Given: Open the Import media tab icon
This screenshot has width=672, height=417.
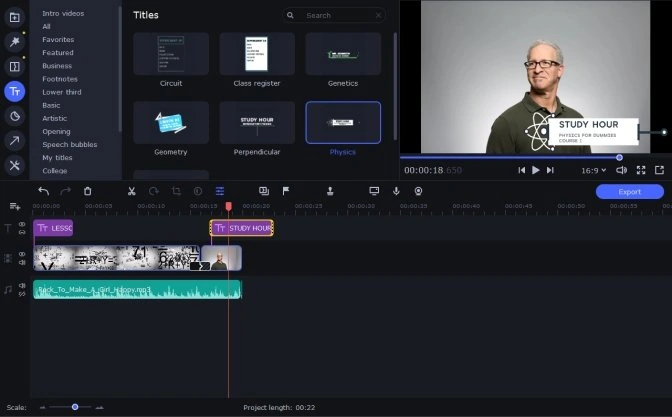Looking at the screenshot, I should (x=15, y=17).
